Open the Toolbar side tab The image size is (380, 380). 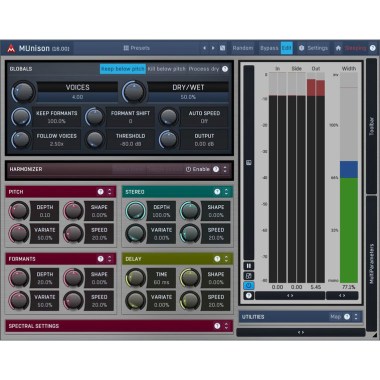pos(371,126)
